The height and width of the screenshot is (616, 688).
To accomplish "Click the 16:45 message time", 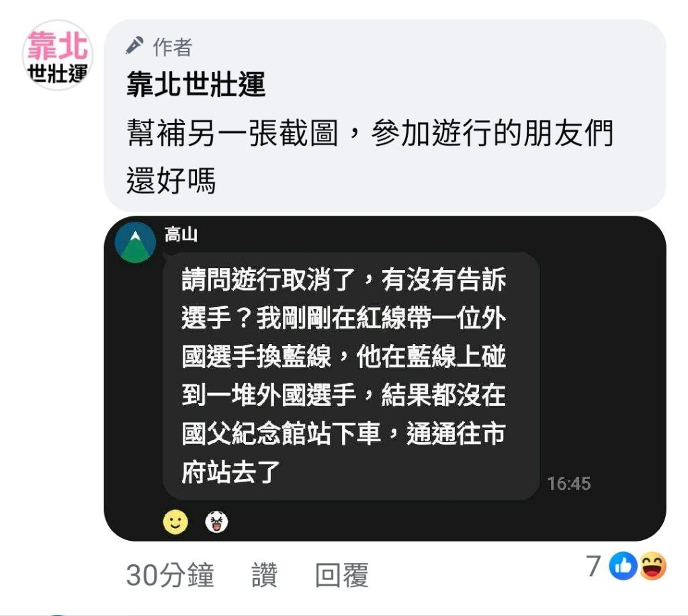I will (x=568, y=484).
